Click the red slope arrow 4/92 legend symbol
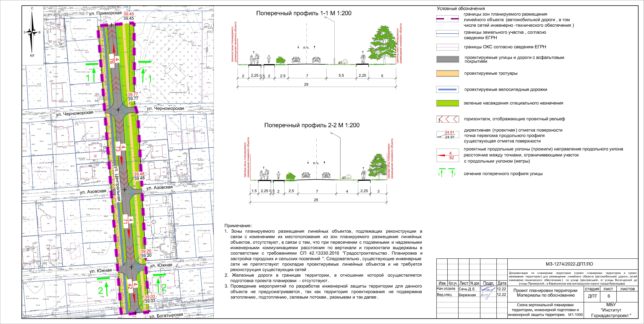 pyautogui.click(x=448, y=155)
